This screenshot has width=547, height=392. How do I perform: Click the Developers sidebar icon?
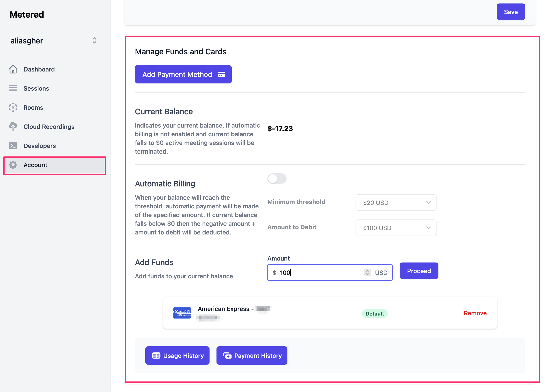tap(13, 146)
